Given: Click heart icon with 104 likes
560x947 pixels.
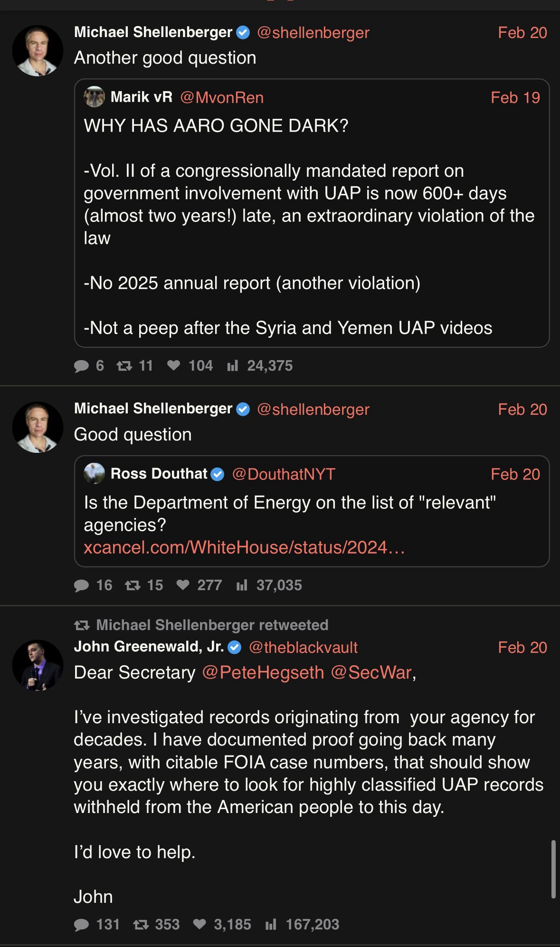Looking at the screenshot, I should [174, 366].
